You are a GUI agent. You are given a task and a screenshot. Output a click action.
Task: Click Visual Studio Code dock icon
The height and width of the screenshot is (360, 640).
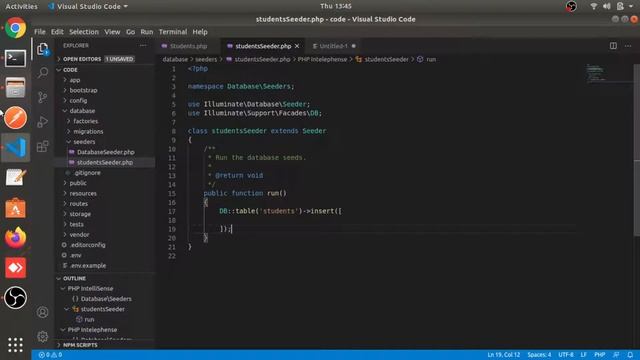[x=16, y=147]
